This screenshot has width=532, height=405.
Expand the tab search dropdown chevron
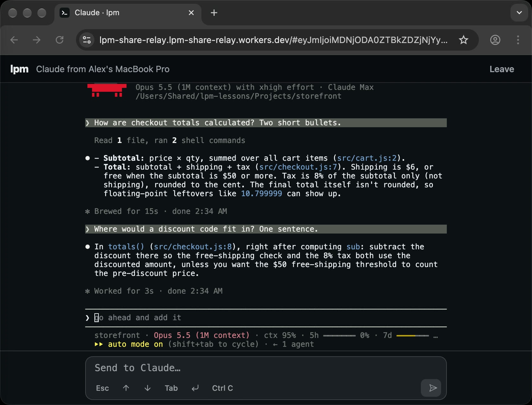click(x=519, y=13)
